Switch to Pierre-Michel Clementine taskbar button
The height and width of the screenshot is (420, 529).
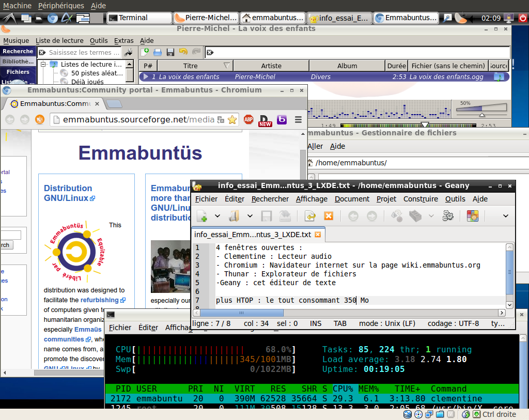[x=206, y=18]
